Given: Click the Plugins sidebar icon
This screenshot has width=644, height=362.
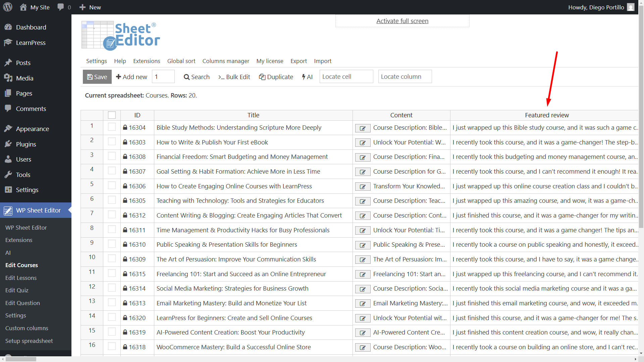Looking at the screenshot, I should click(x=8, y=144).
